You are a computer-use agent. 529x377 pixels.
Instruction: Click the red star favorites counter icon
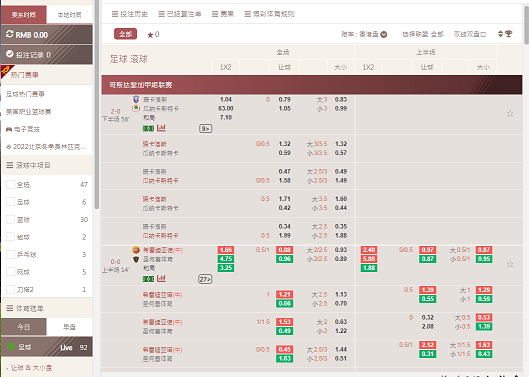(x=150, y=35)
